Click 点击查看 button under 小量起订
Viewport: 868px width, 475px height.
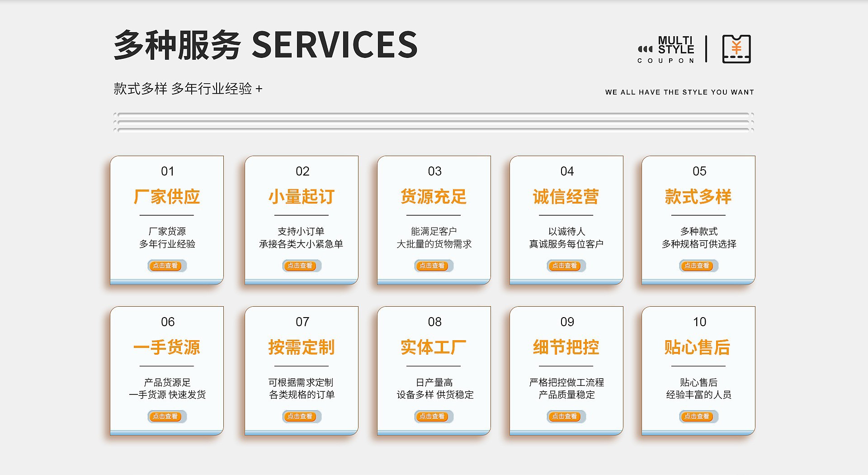[x=302, y=266]
